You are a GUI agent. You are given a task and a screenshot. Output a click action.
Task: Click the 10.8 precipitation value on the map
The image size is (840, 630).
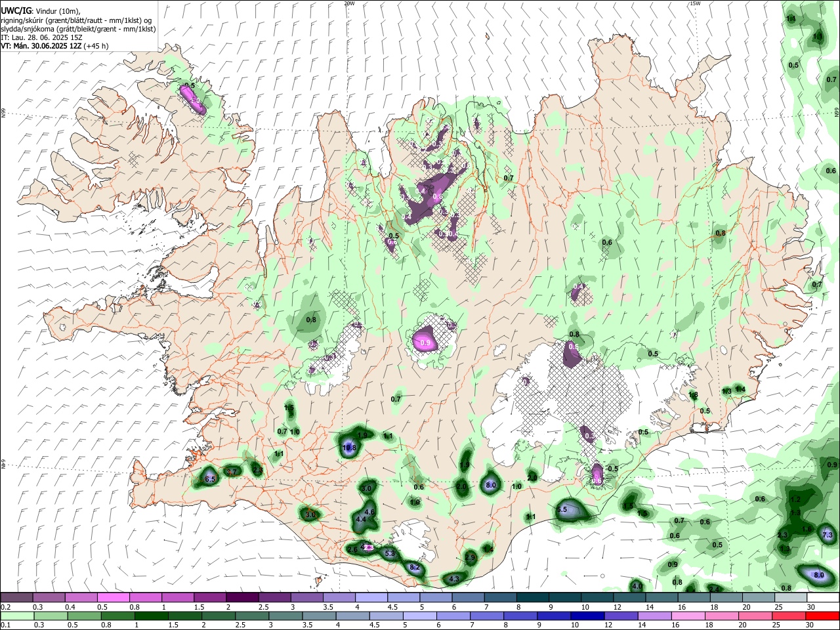(x=350, y=448)
